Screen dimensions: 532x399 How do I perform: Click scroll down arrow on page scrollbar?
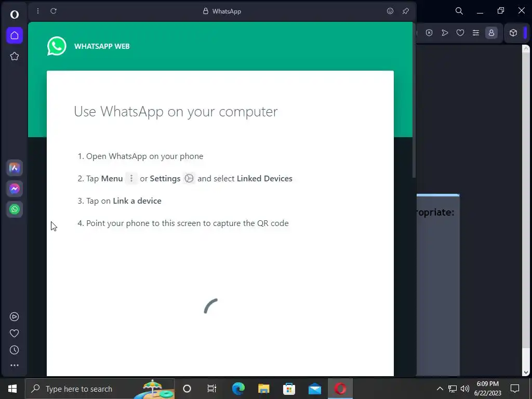point(526,372)
